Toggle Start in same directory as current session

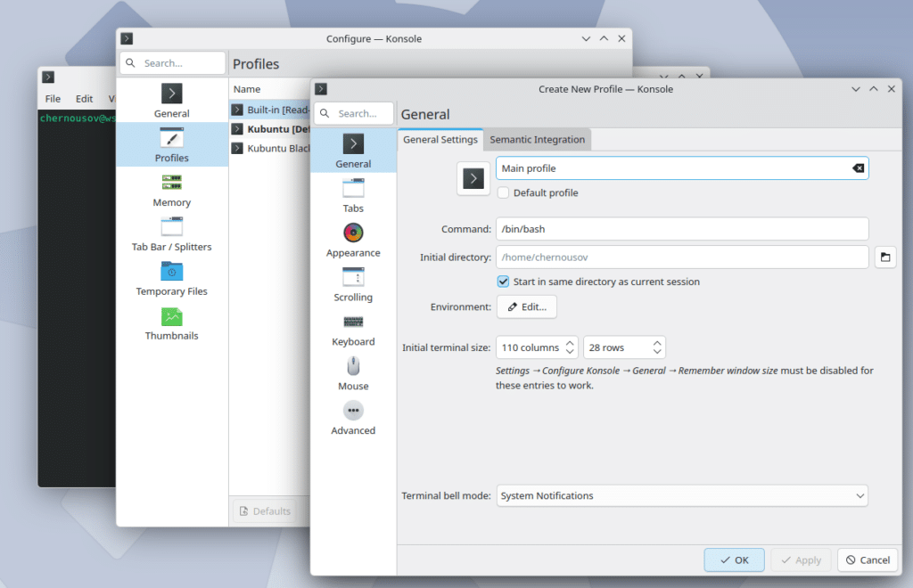tap(503, 282)
